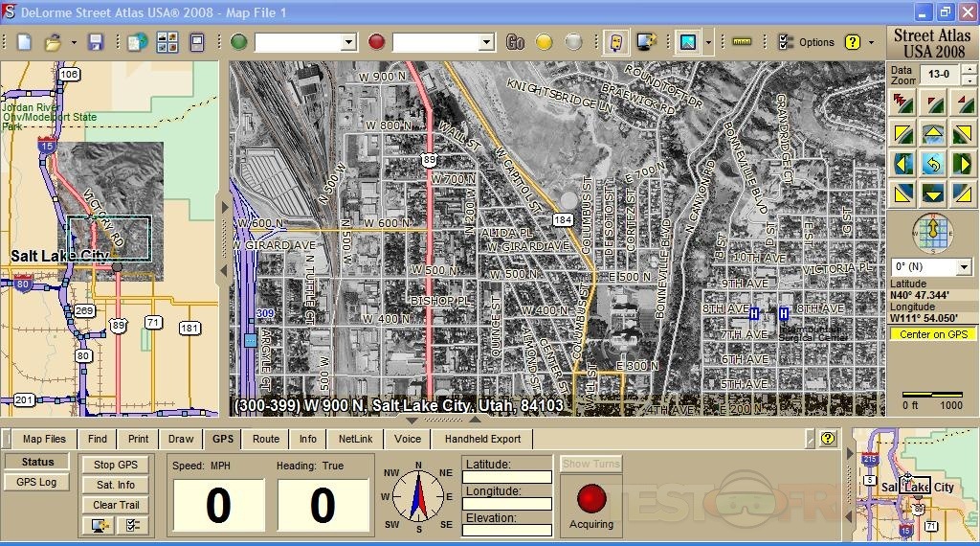Switch to the Route tab
The image size is (980, 546).
(266, 439)
